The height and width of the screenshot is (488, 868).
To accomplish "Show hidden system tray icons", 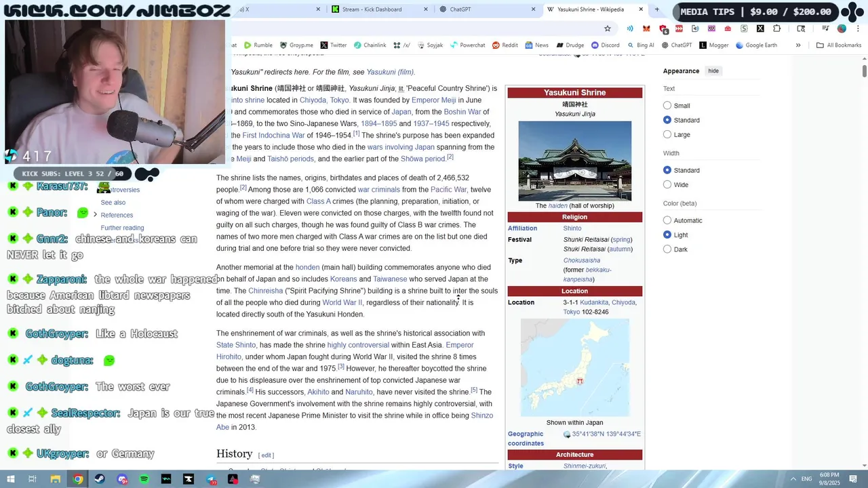I will [x=793, y=479].
